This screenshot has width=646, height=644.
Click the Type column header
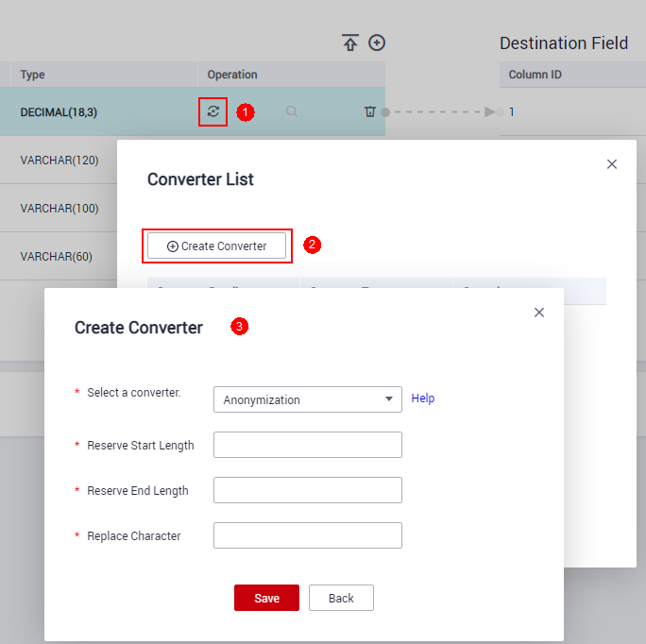click(x=33, y=75)
